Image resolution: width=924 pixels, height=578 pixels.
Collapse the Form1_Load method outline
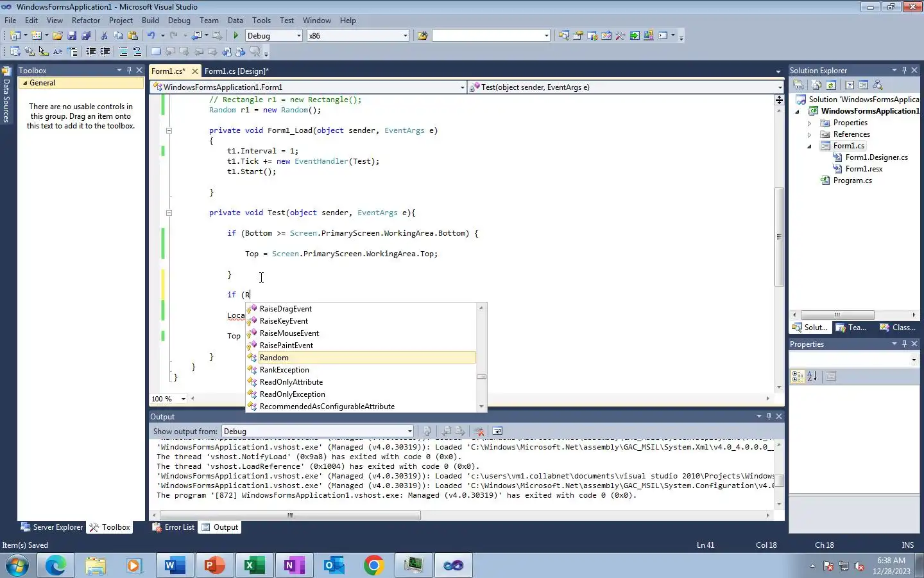169,130
